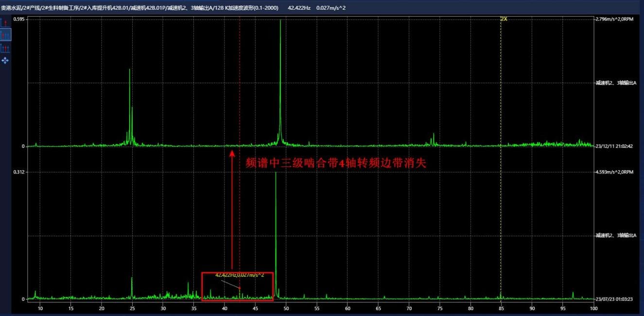Select the single cursor tool icon

tap(5, 22)
